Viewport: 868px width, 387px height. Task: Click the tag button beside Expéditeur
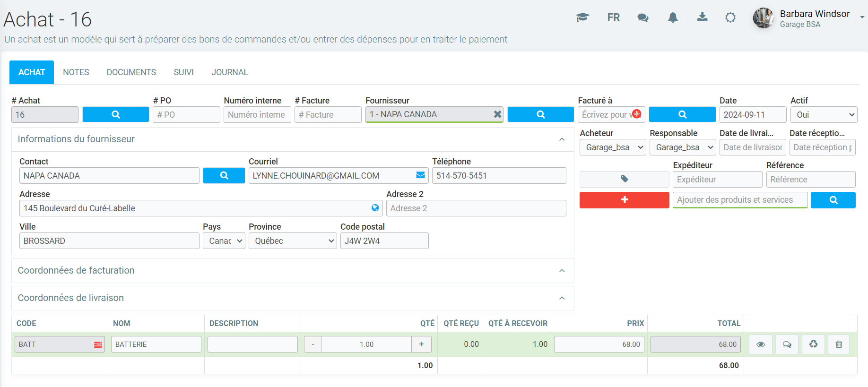(x=624, y=179)
